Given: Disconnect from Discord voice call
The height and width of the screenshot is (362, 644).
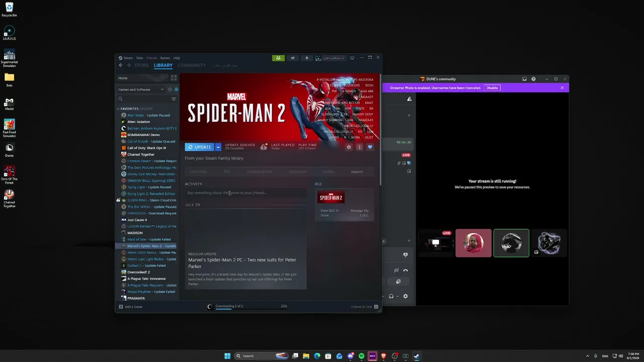Looking at the screenshot, I should (406, 270).
